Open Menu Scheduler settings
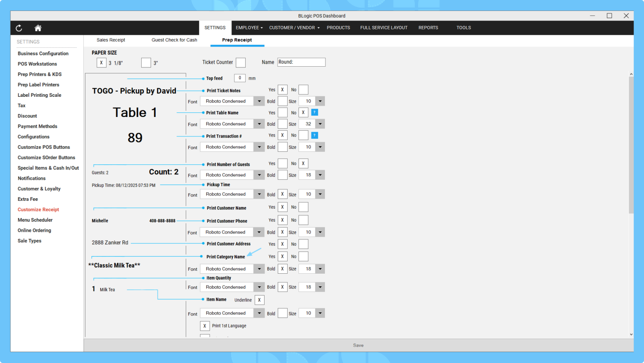 tap(35, 220)
